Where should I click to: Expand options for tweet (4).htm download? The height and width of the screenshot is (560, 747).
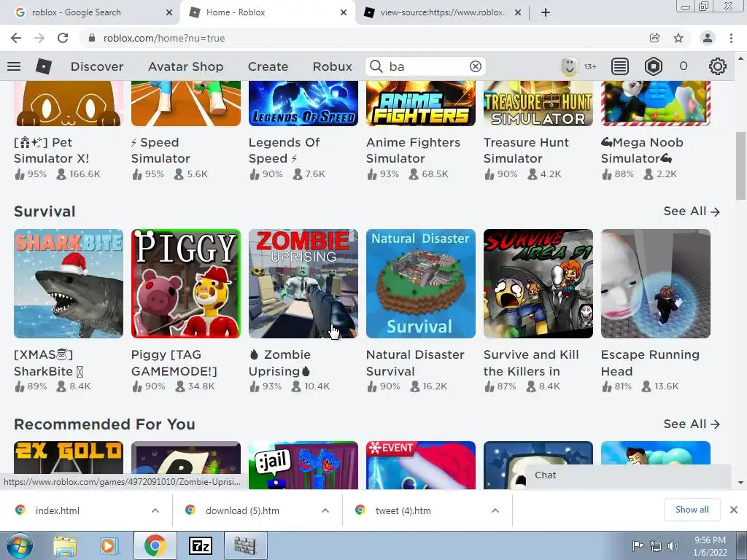click(x=495, y=510)
